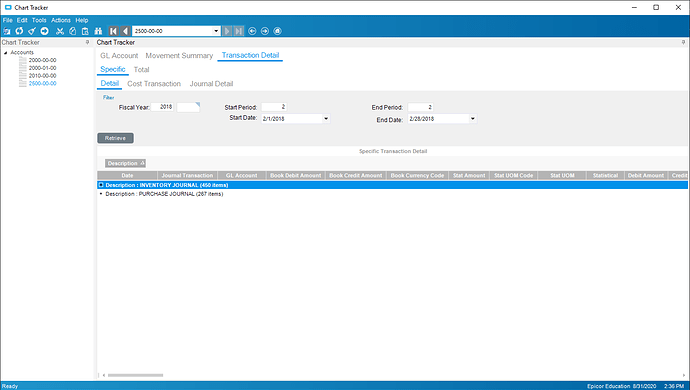Image resolution: width=690 pixels, height=390 pixels.
Task: Click the Copy icon in toolbar
Action: pos(73,31)
